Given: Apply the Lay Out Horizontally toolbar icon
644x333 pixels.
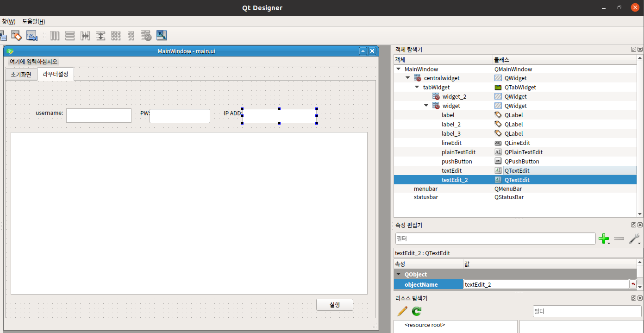Looking at the screenshot, I should coord(55,36).
